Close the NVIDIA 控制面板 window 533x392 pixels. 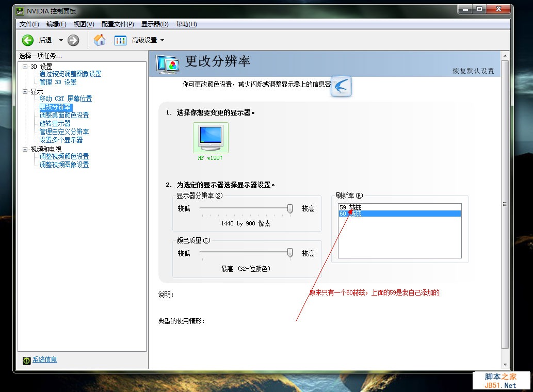click(x=498, y=9)
